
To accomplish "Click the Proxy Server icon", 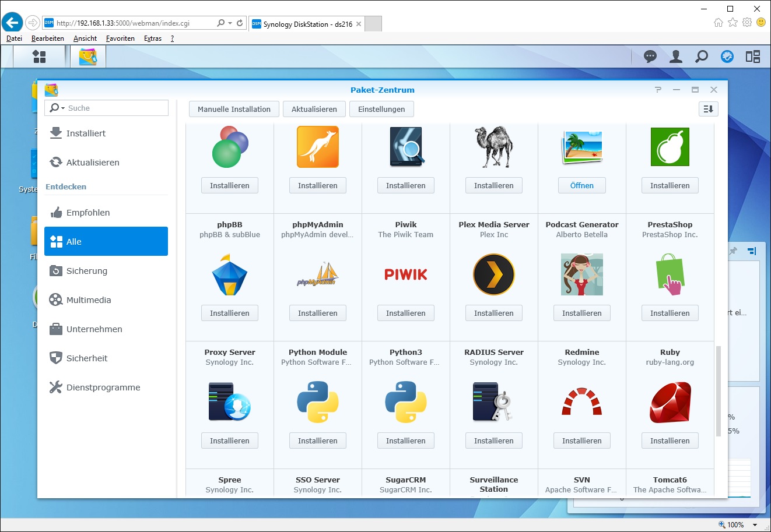I will pyautogui.click(x=230, y=402).
